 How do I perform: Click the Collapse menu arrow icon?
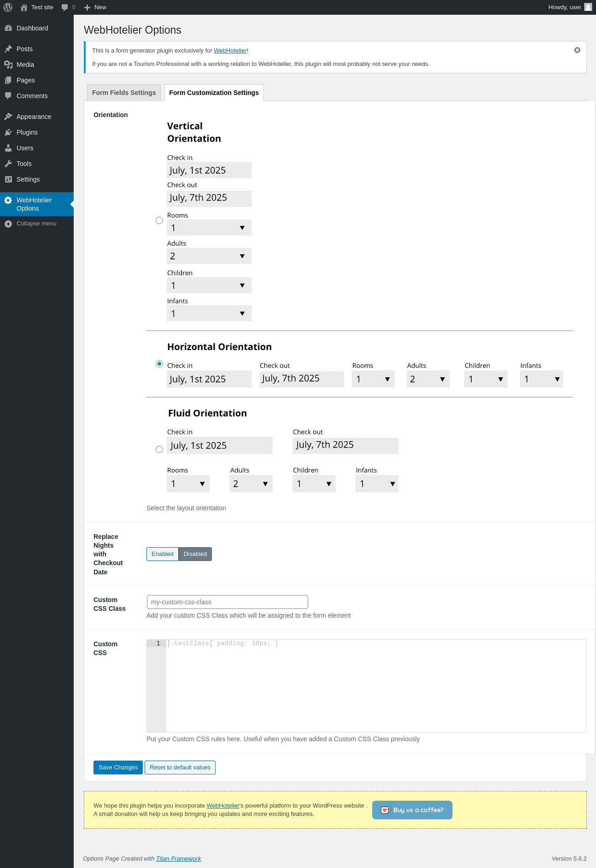tap(8, 224)
